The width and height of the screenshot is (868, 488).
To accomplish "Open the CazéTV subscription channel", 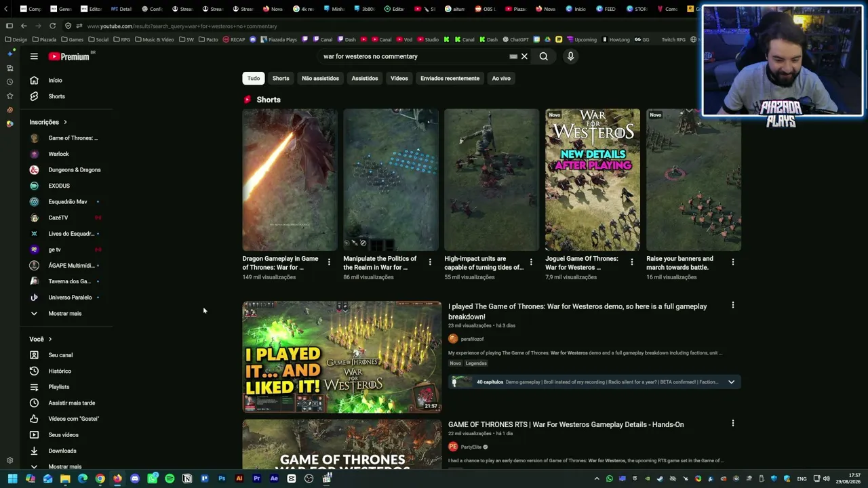I will (x=68, y=218).
